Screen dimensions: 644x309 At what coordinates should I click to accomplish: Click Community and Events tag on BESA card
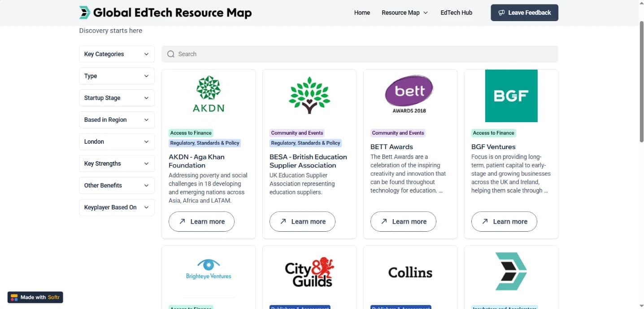[x=297, y=133]
